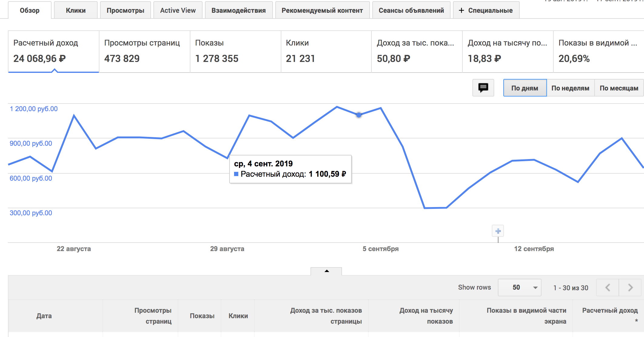Screen dimensions: 644x337
Task: Go to previous page of table rows
Action: tap(608, 288)
